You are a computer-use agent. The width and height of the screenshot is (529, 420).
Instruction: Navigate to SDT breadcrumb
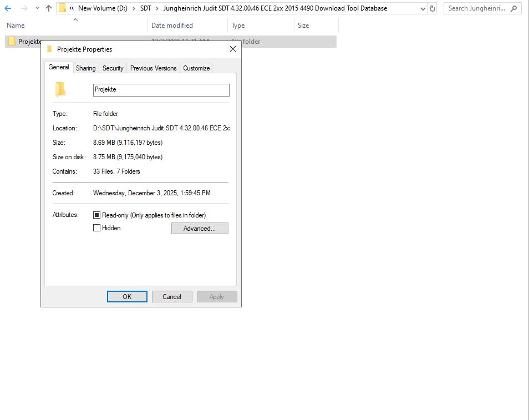coord(145,8)
